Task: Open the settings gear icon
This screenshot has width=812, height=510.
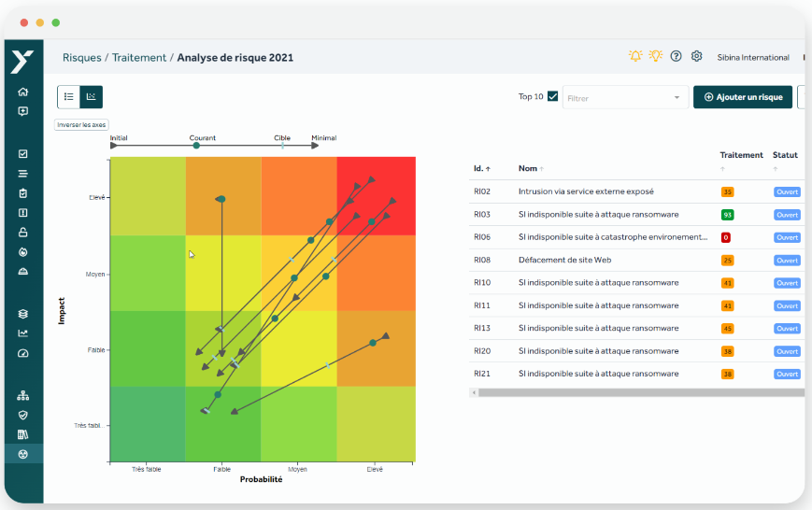Action: coord(696,56)
